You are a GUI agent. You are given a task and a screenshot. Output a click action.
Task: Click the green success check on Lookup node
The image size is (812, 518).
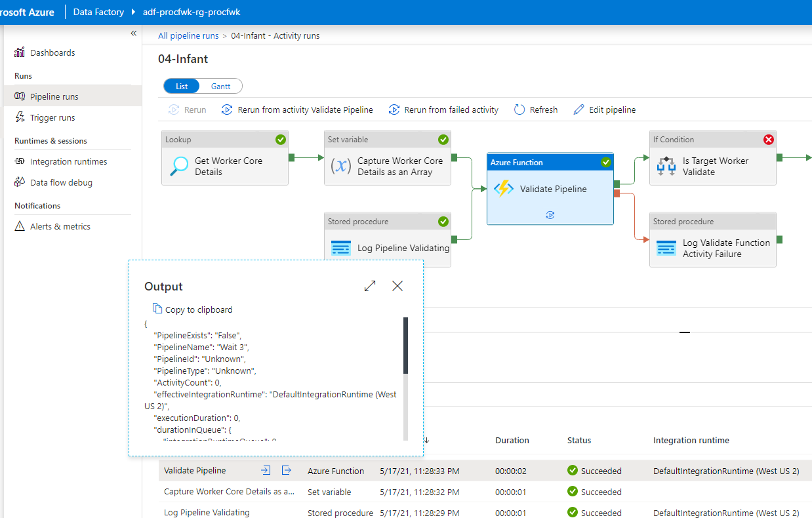[x=281, y=139]
